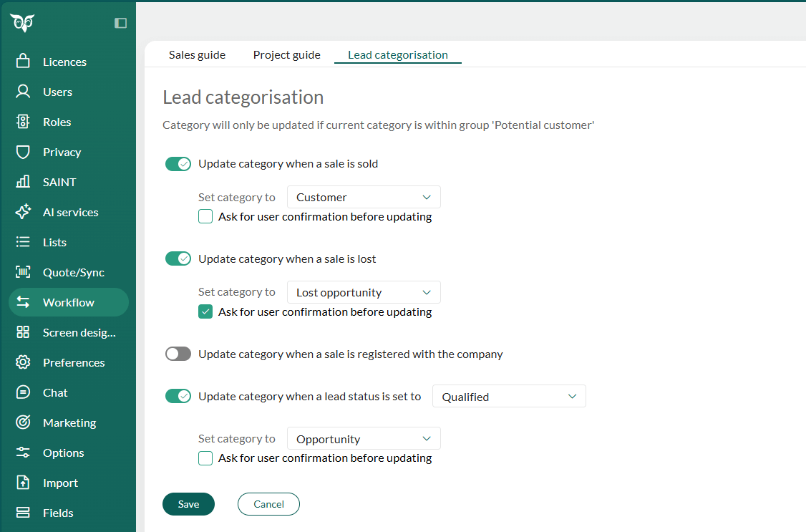Disable updating category when a sale is sold
The width and height of the screenshot is (806, 532).
pyautogui.click(x=178, y=163)
